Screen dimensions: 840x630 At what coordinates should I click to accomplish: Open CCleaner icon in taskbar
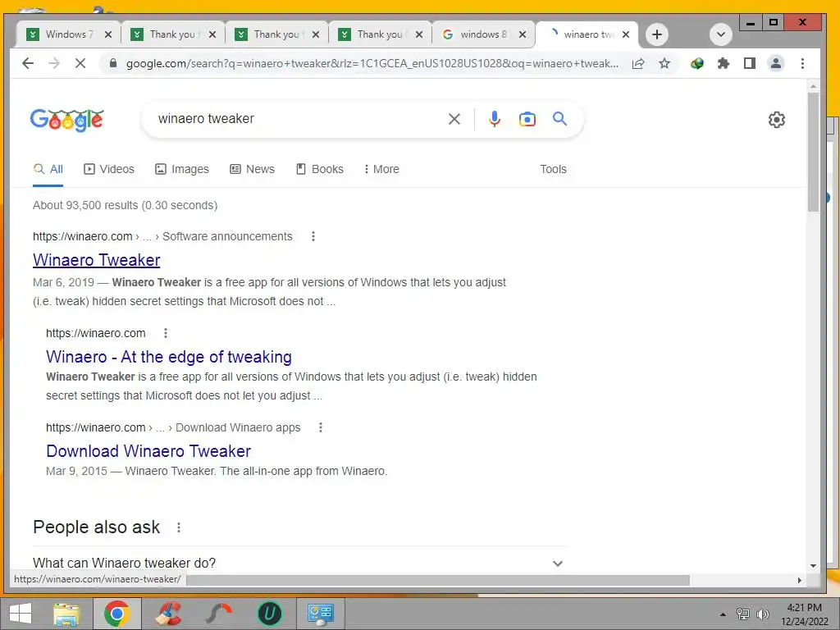coord(168,614)
